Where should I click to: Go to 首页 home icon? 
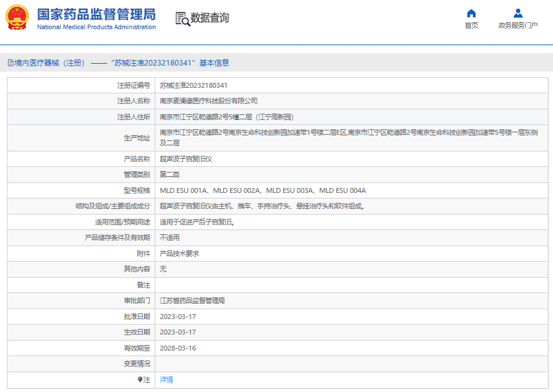tap(471, 14)
